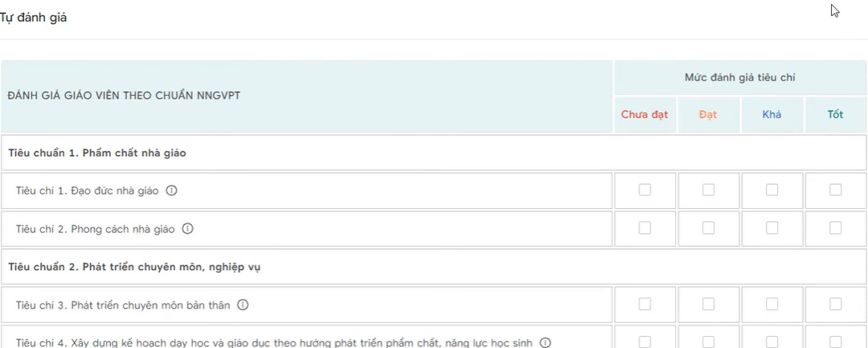Tick Tốt for Tiêu chí 2

pyautogui.click(x=836, y=228)
